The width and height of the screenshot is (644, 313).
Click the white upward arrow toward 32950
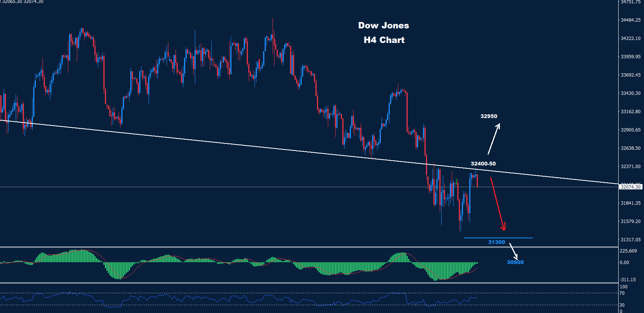(x=494, y=139)
